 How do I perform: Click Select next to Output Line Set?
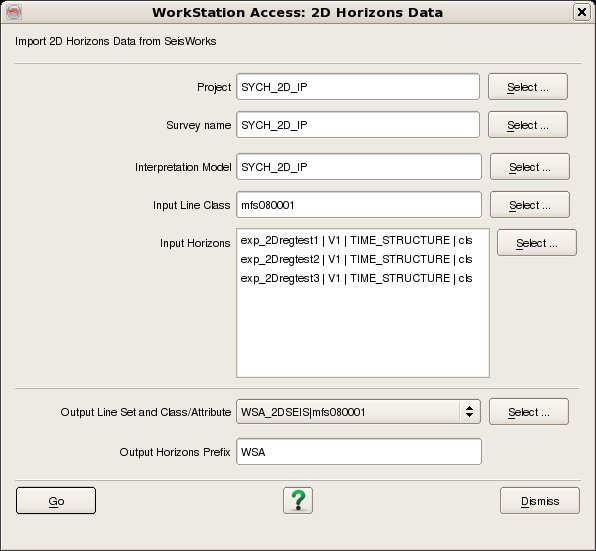529,412
